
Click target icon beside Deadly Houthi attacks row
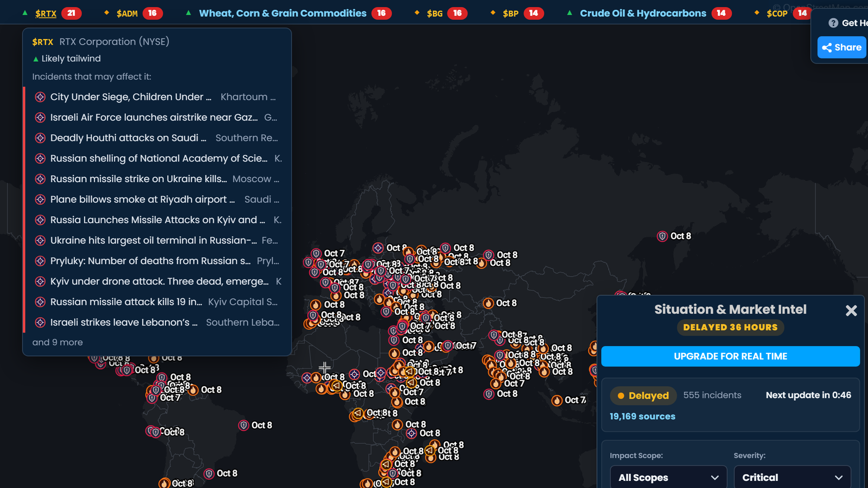point(40,138)
